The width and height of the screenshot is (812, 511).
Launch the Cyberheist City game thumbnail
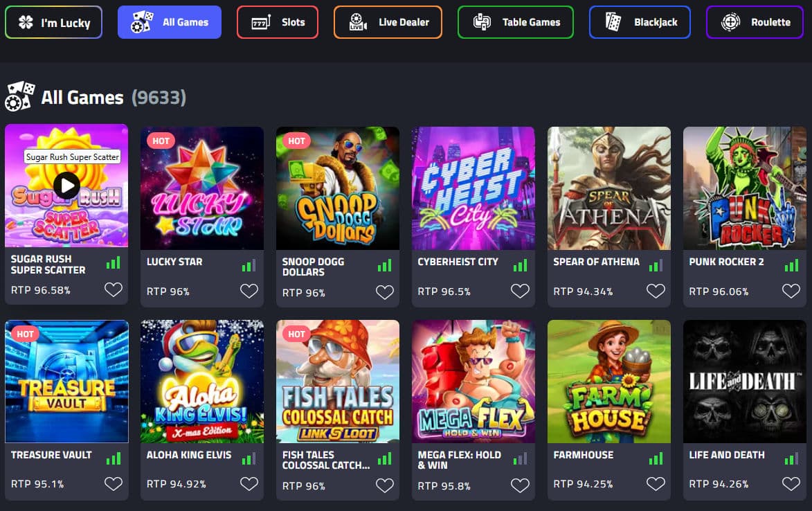click(473, 188)
